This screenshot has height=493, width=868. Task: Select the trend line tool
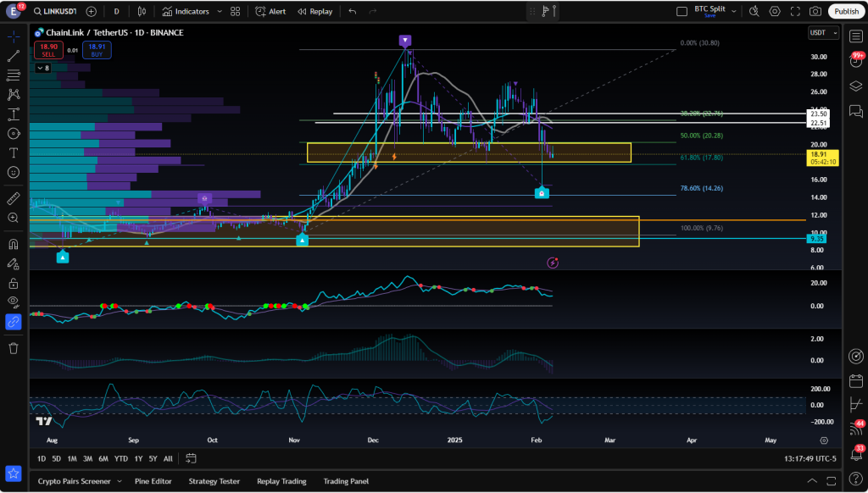(x=14, y=55)
